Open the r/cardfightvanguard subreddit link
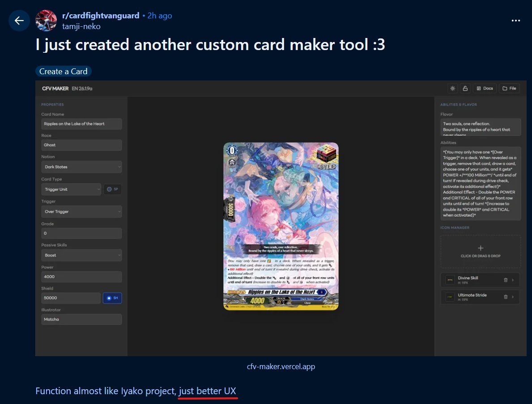 [101, 16]
